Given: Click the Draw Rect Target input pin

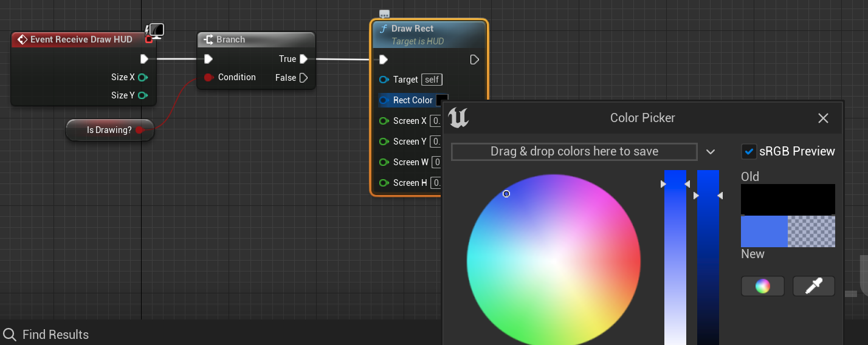Looking at the screenshot, I should click(x=384, y=80).
